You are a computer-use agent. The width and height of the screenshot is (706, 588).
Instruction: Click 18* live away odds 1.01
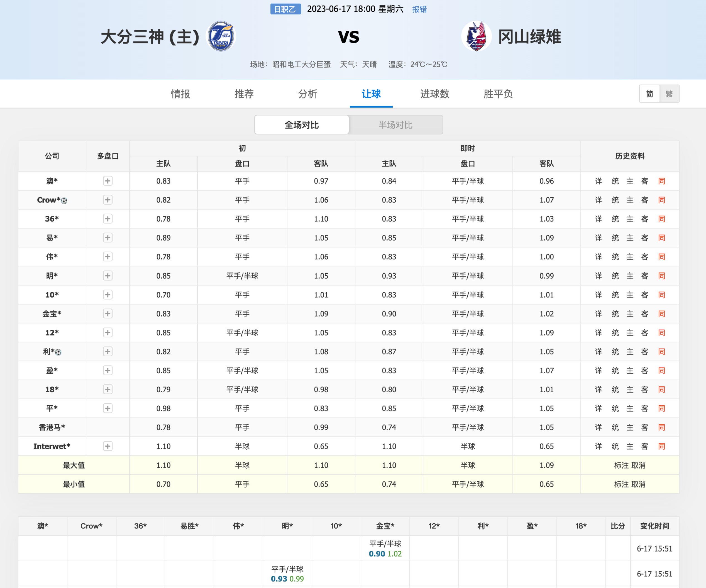[x=547, y=389]
